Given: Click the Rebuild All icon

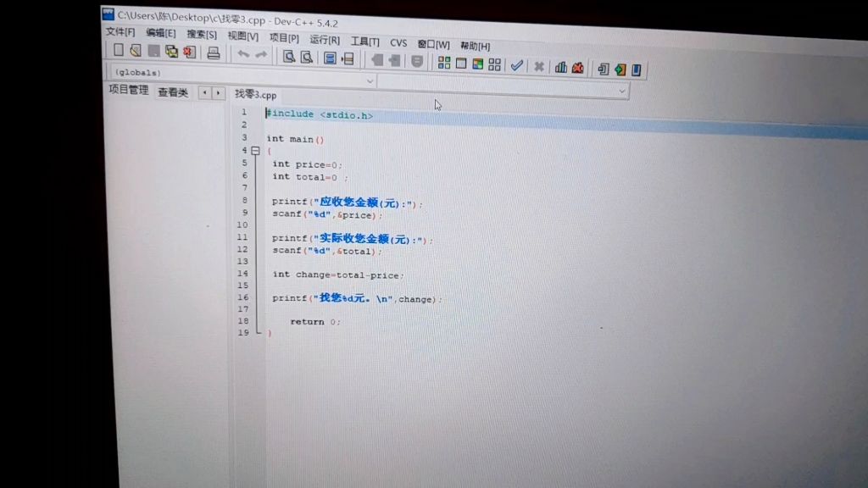Looking at the screenshot, I should pyautogui.click(x=494, y=64).
